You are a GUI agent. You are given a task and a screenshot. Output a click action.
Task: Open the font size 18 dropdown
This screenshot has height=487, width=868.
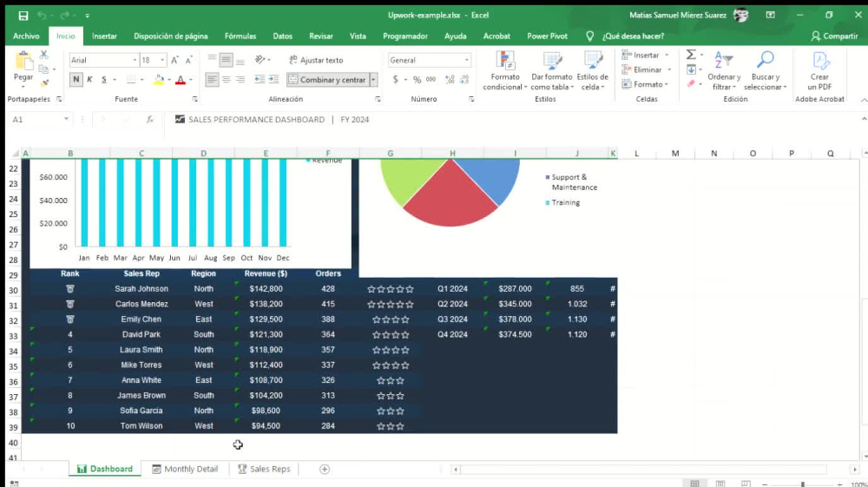pyautogui.click(x=162, y=60)
